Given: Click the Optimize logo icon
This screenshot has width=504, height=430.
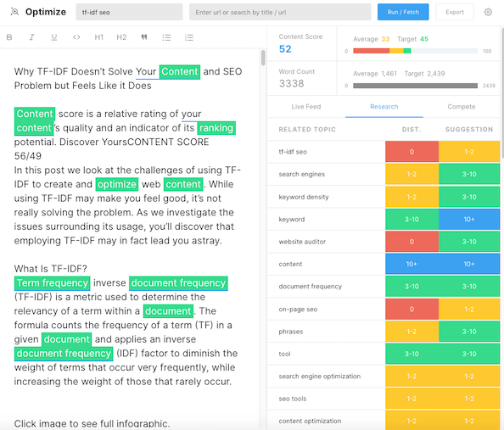Looking at the screenshot, I should tap(14, 12).
